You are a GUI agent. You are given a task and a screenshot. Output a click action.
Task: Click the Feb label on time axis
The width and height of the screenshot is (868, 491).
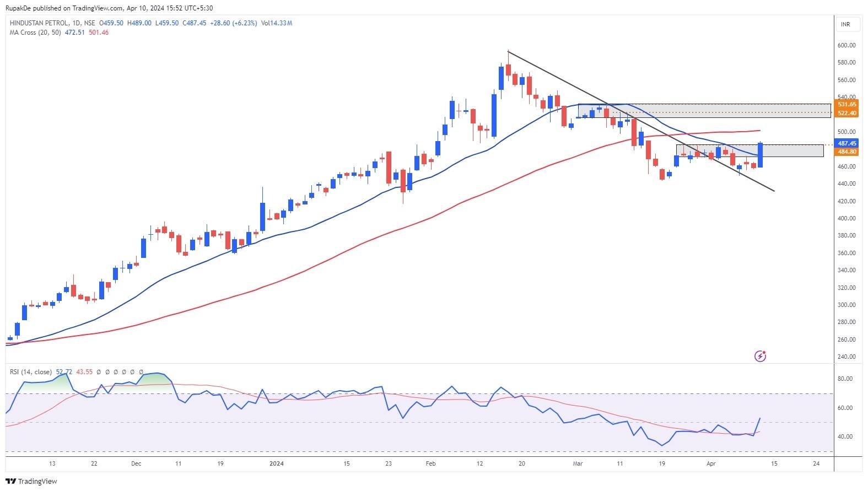tap(431, 463)
